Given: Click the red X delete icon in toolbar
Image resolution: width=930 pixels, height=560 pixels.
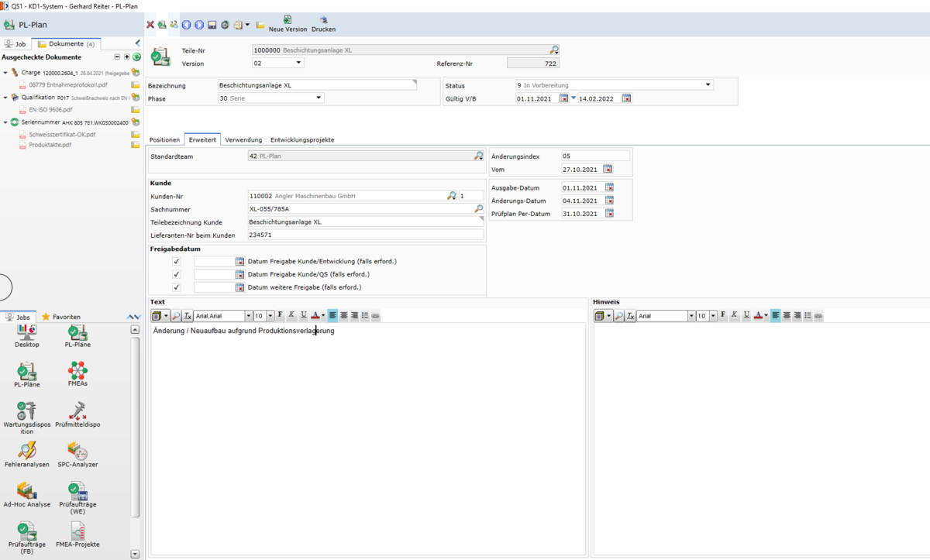Looking at the screenshot, I should click(x=150, y=25).
